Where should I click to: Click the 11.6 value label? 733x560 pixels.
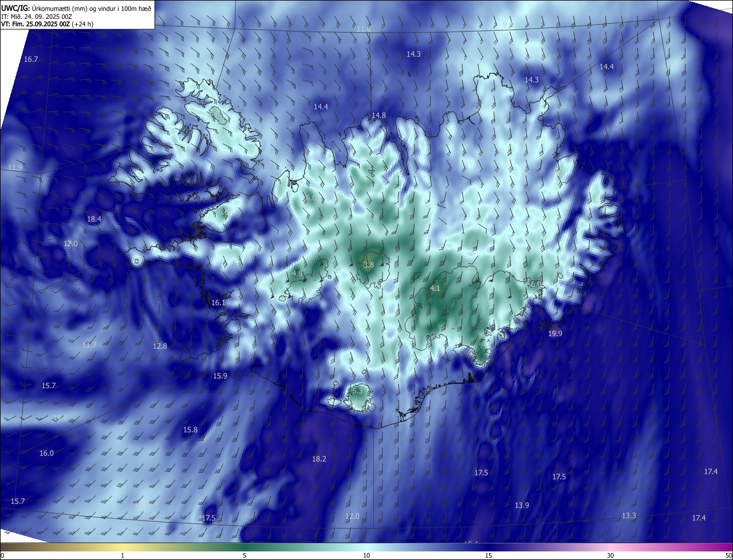(x=364, y=29)
